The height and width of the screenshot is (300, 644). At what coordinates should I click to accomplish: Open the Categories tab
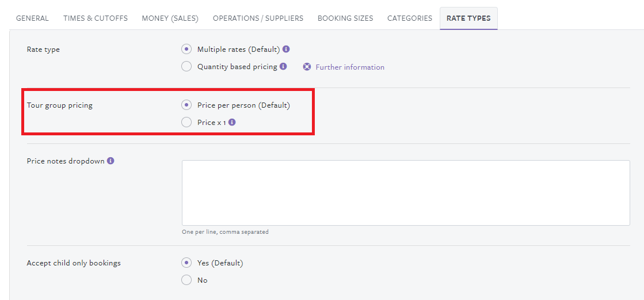pyautogui.click(x=410, y=18)
